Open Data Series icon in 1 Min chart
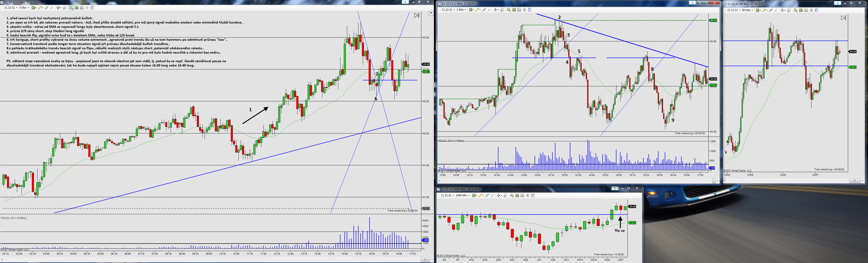 pyautogui.click(x=514, y=10)
